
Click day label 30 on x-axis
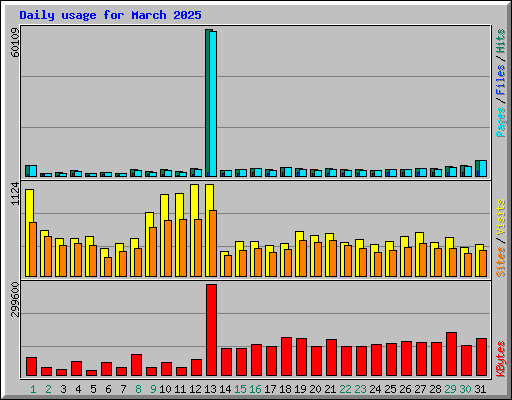point(465,389)
